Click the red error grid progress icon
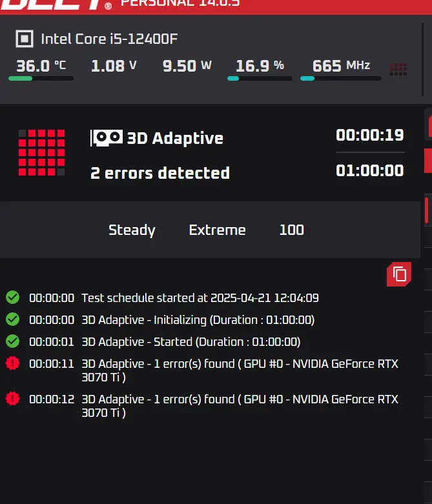Screen dimensions: 432x504 [x=41, y=153]
